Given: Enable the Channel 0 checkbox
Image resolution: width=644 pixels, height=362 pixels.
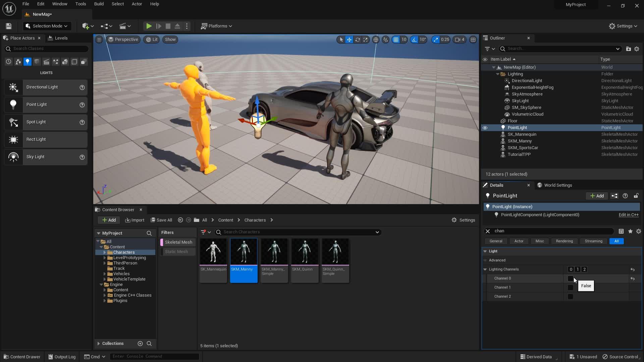Looking at the screenshot, I should click(570, 279).
